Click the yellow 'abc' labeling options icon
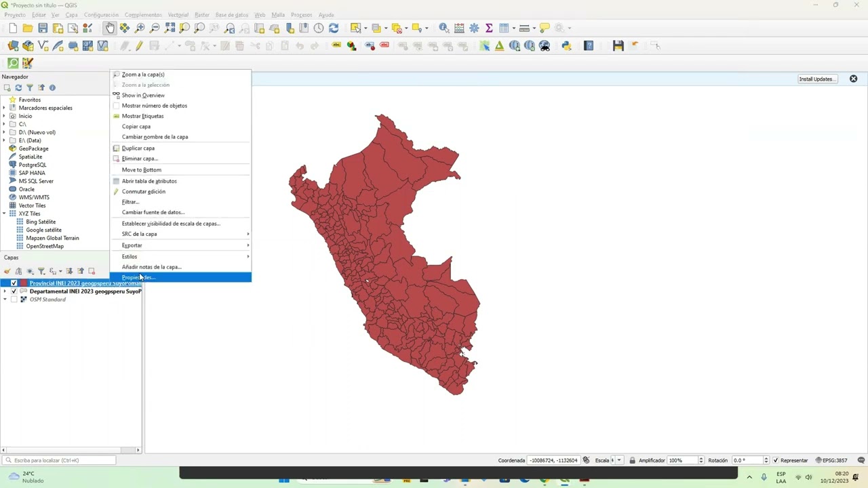Screen dimensions: 868x488 tap(336, 45)
